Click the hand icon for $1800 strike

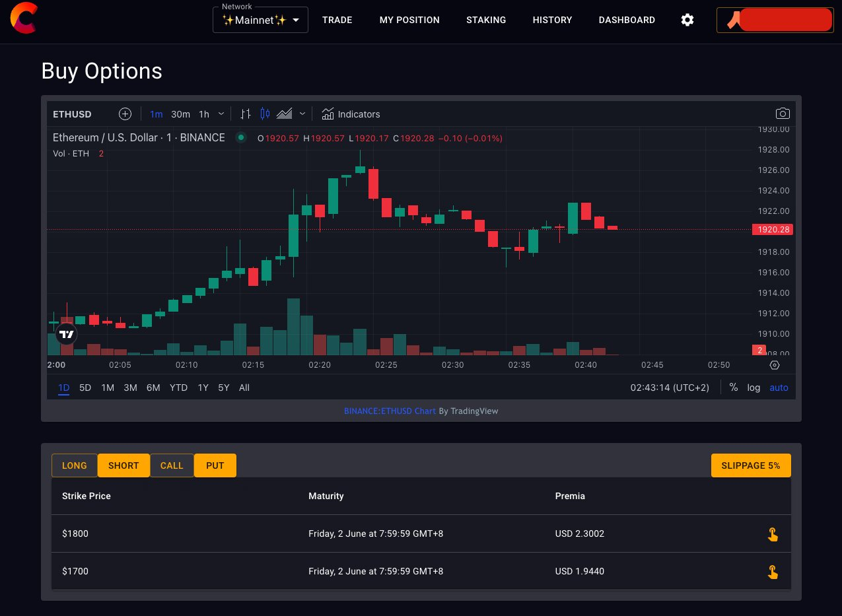[772, 534]
